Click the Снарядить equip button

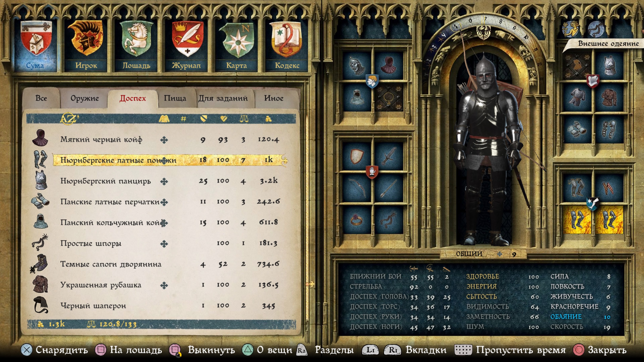[x=55, y=350]
